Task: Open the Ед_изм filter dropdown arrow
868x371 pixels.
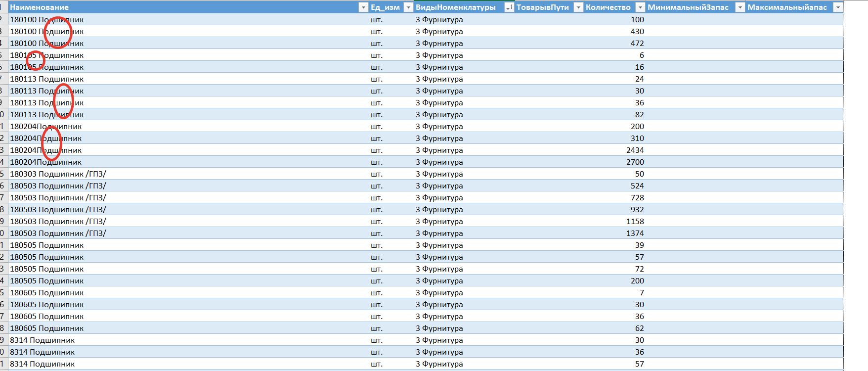Action: (408, 7)
